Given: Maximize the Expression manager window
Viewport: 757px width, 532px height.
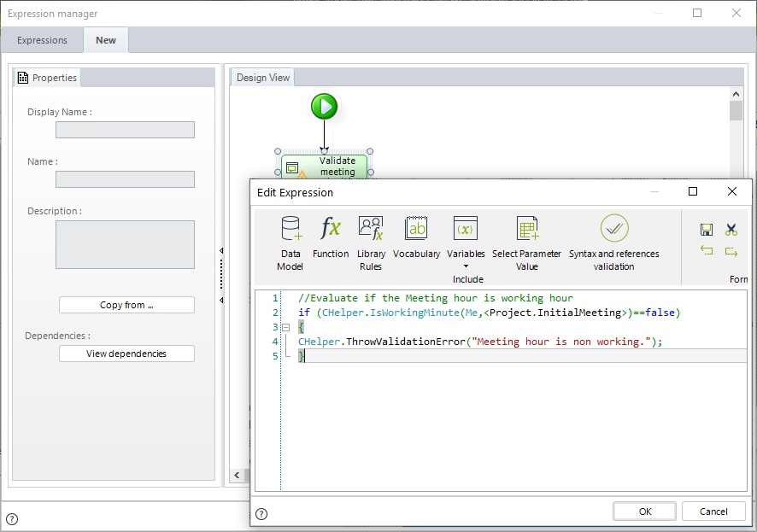Looking at the screenshot, I should 697,13.
